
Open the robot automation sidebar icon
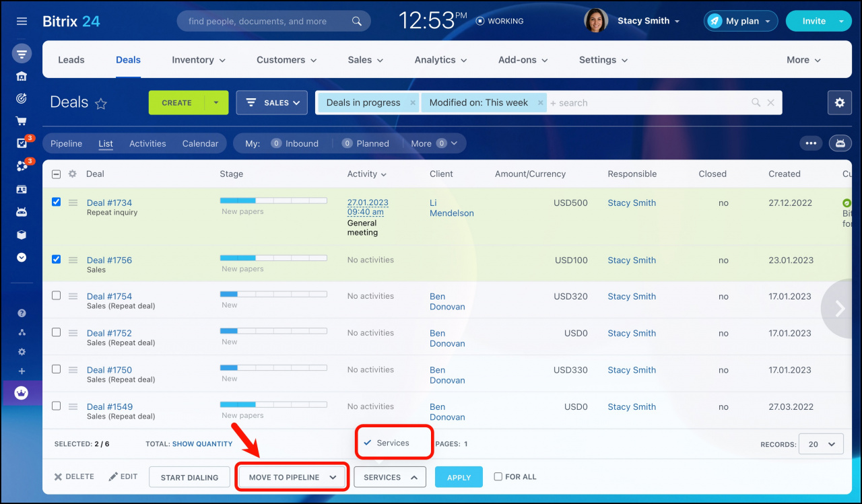click(x=22, y=212)
